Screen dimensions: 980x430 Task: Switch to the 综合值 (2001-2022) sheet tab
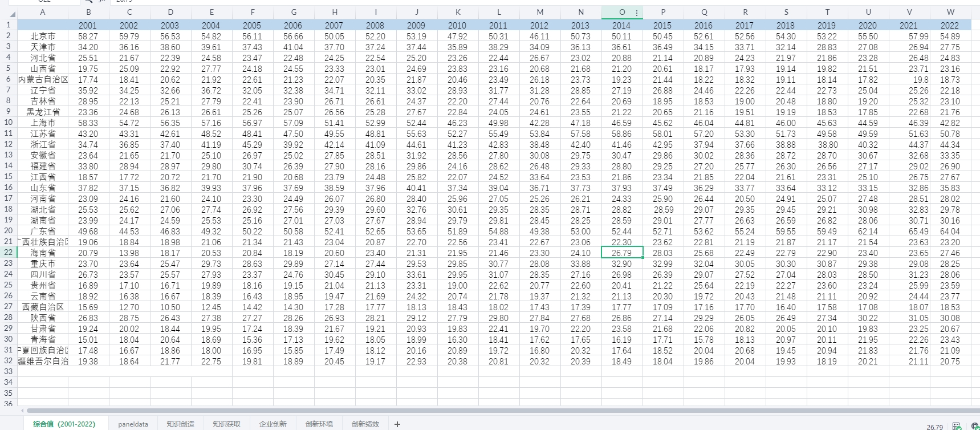coord(64,424)
